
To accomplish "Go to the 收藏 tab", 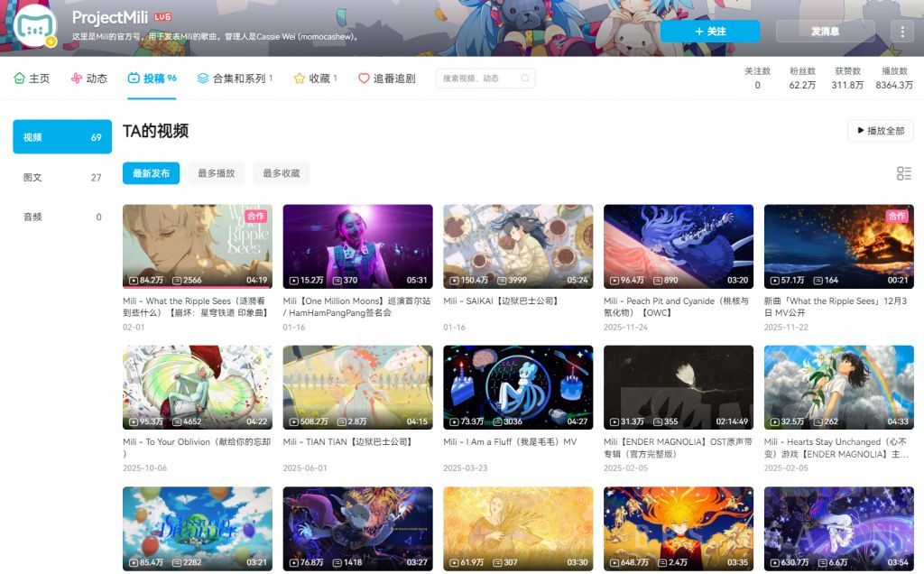I will coord(315,79).
